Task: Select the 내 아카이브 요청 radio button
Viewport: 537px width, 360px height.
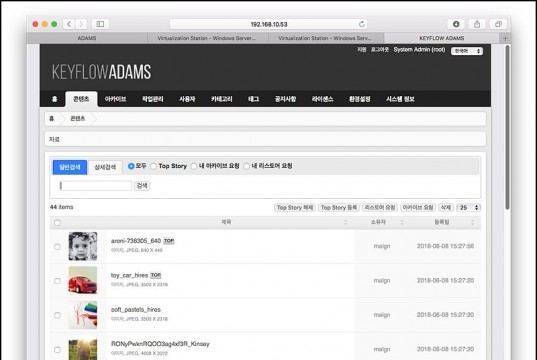Action: pyautogui.click(x=194, y=166)
